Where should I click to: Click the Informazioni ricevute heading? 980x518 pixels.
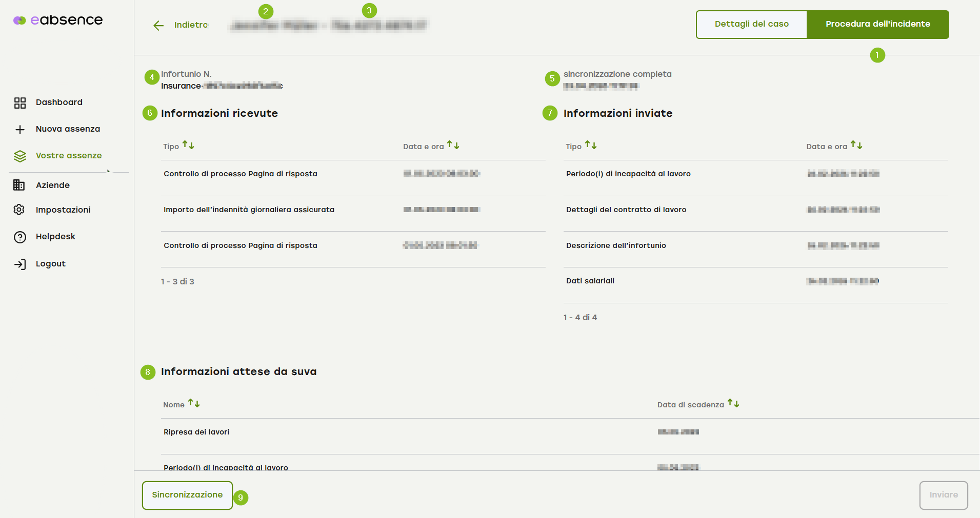tap(219, 113)
